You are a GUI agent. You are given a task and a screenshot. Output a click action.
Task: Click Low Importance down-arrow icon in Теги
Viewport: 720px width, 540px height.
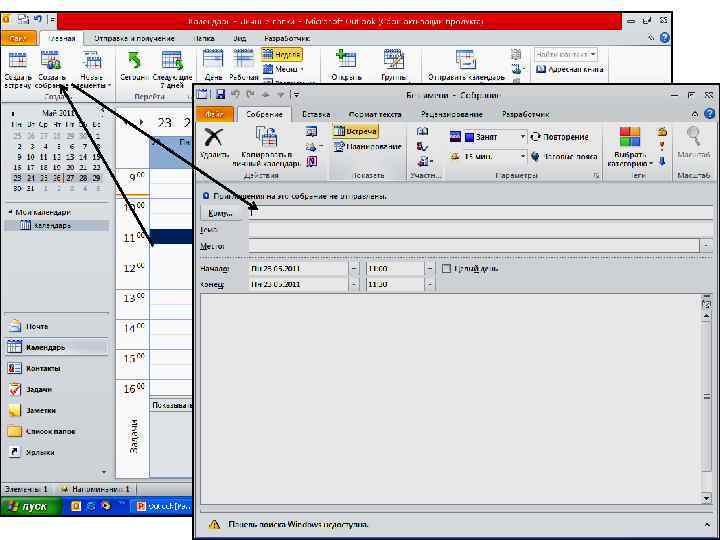point(662,161)
